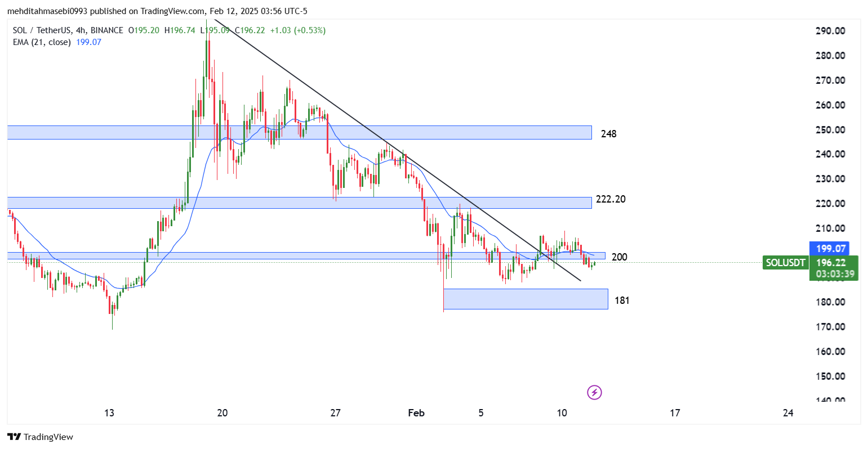
Task: Click the +1.03 (+0.53%) change value
Action: (297, 30)
